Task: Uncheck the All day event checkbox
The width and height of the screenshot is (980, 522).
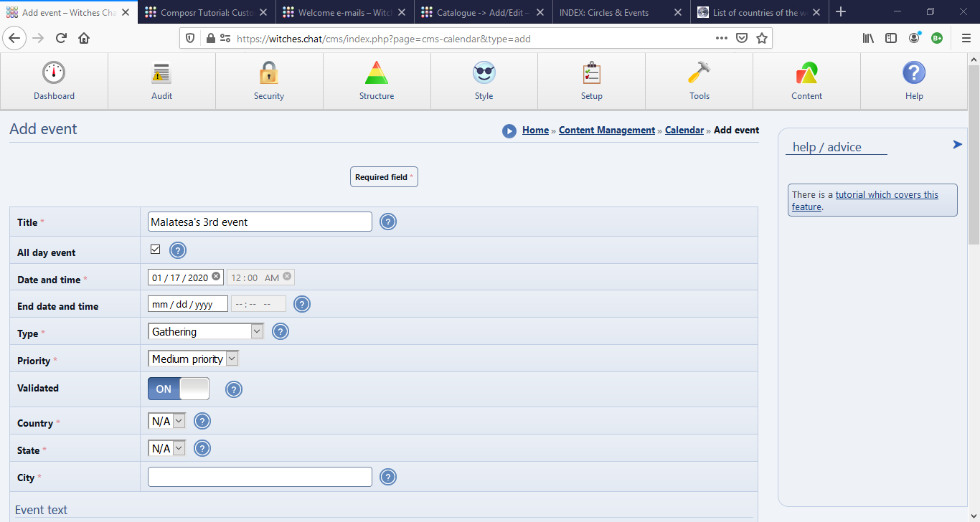Action: (x=155, y=250)
